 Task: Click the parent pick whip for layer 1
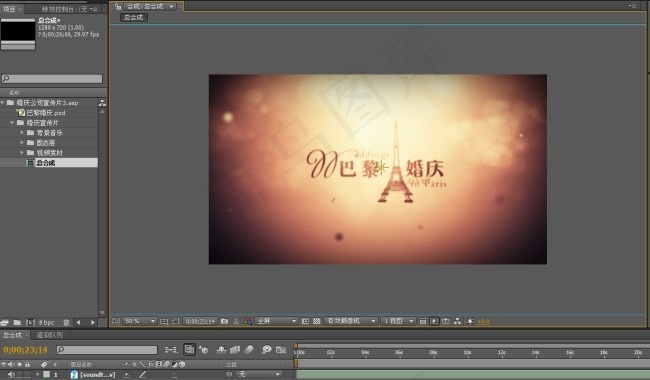[229, 374]
